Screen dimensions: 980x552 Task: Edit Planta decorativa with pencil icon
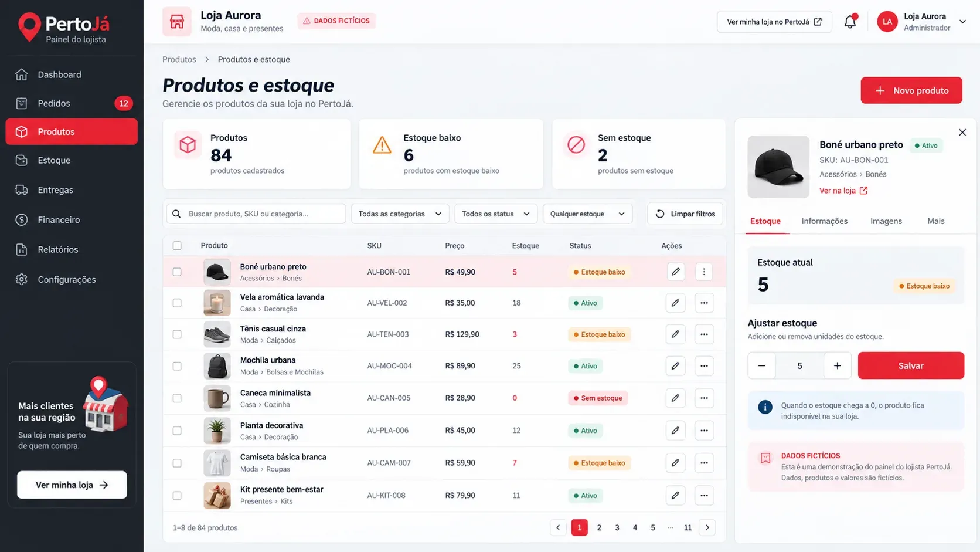click(x=676, y=431)
